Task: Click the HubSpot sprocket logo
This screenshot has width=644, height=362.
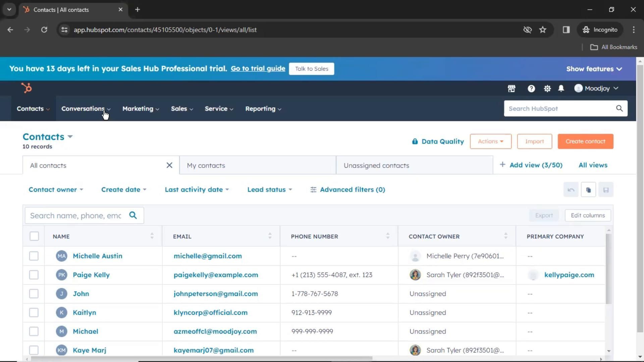Action: tap(26, 88)
